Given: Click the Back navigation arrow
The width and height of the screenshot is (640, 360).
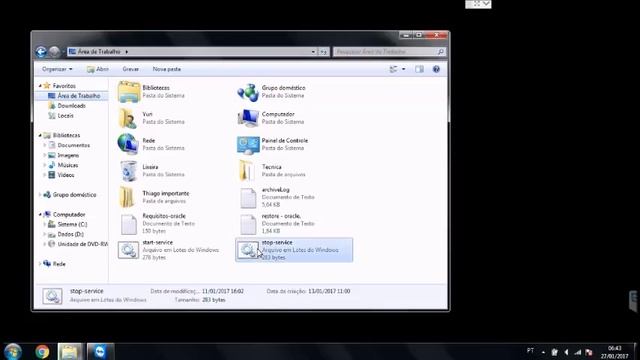Looking at the screenshot, I should pos(41,52).
